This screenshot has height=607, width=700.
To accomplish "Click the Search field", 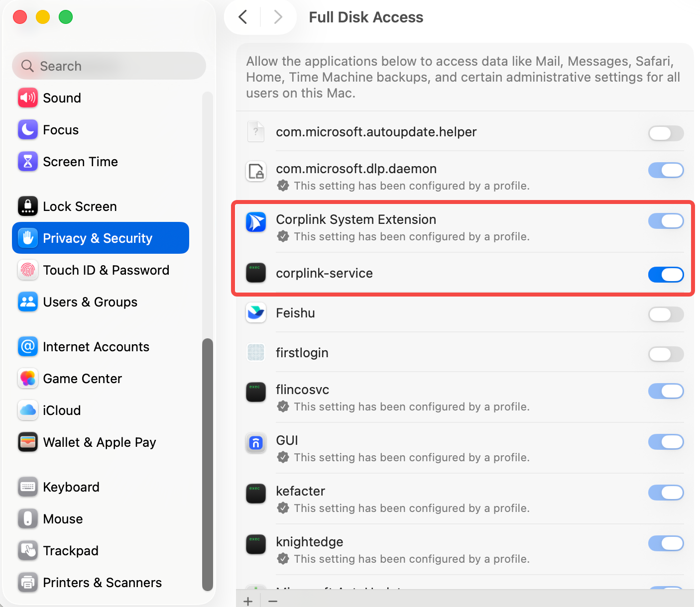I will [x=109, y=66].
